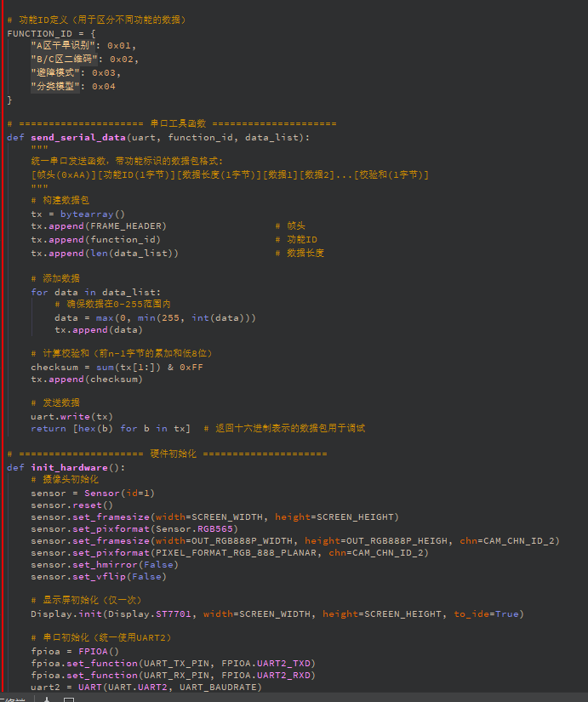Viewport: 588px width, 702px height.
Task: Select the 0x04 value for "分类模型"
Action: (104, 86)
